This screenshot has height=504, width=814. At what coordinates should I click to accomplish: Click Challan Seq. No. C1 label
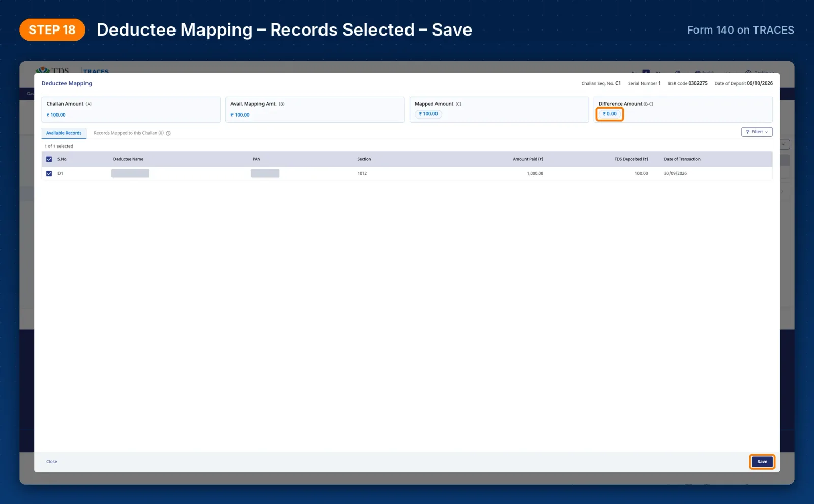tap(601, 83)
